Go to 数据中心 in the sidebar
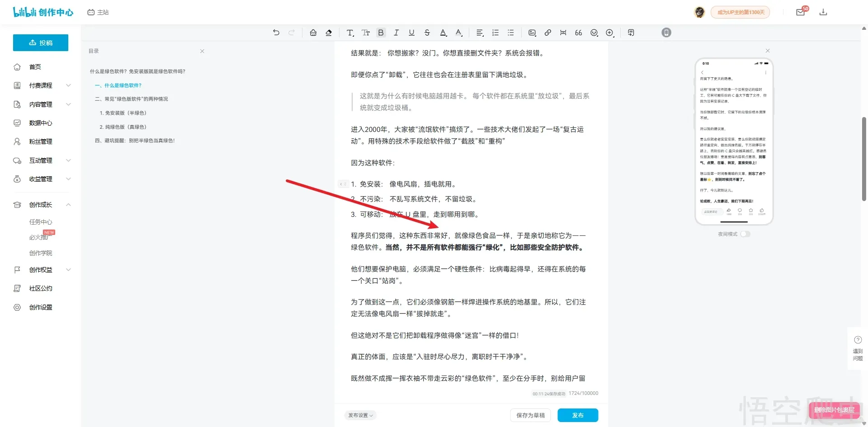This screenshot has height=427, width=868. coord(41,123)
